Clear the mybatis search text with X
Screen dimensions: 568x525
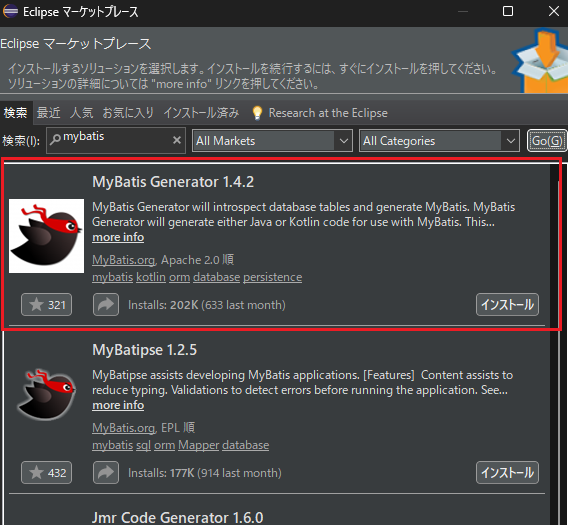pyautogui.click(x=177, y=140)
